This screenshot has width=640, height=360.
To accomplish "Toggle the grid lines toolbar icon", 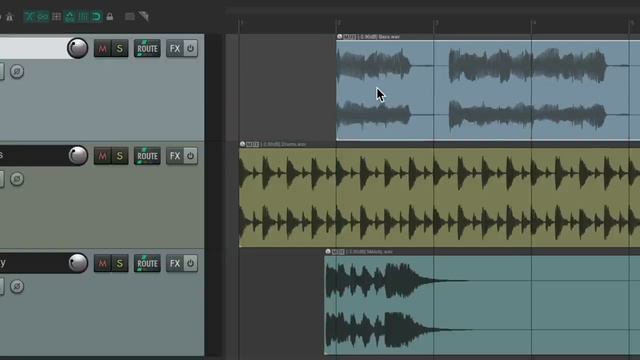I will pyautogui.click(x=83, y=16).
